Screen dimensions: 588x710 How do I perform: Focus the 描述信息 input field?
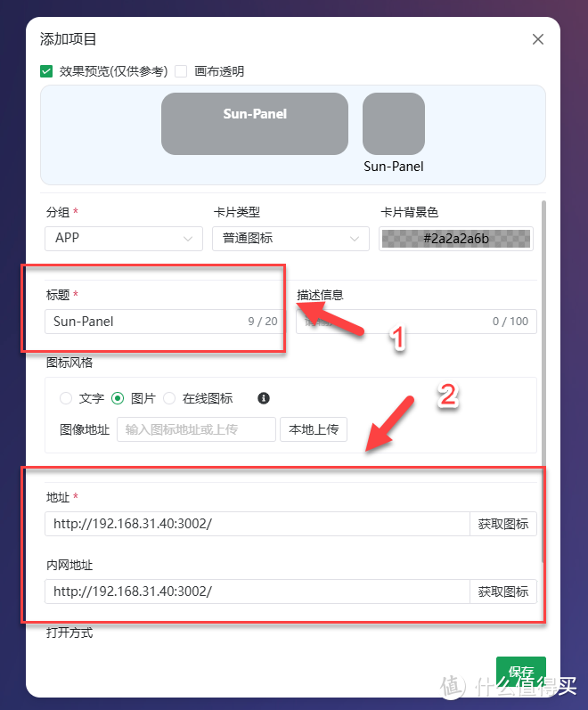pyautogui.click(x=416, y=322)
